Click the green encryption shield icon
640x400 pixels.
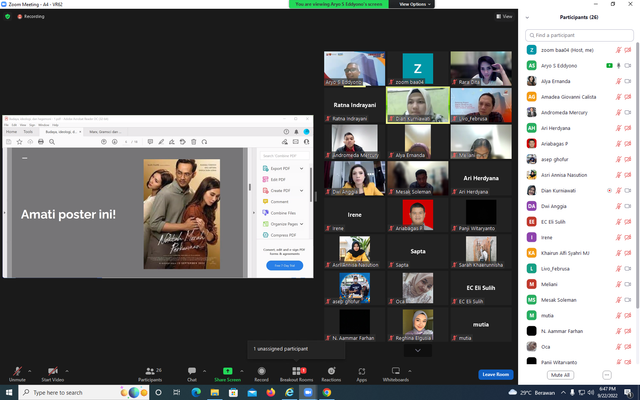(x=7, y=16)
